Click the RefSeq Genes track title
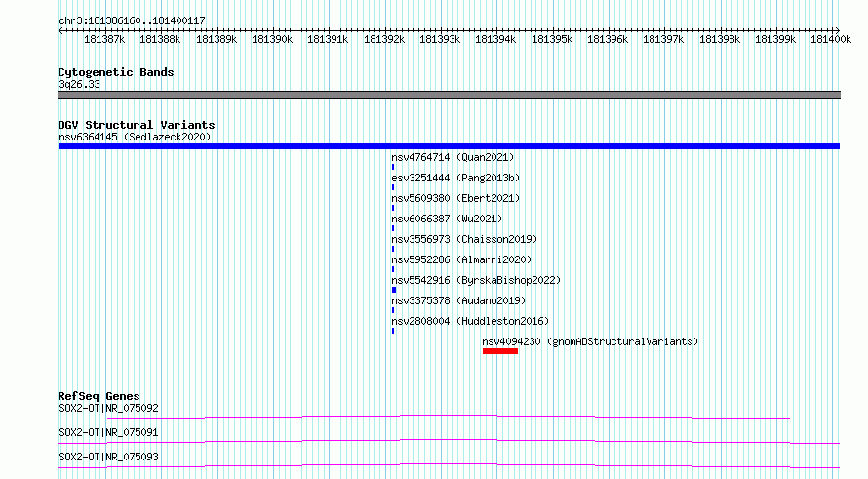The image size is (868, 479). [99, 396]
